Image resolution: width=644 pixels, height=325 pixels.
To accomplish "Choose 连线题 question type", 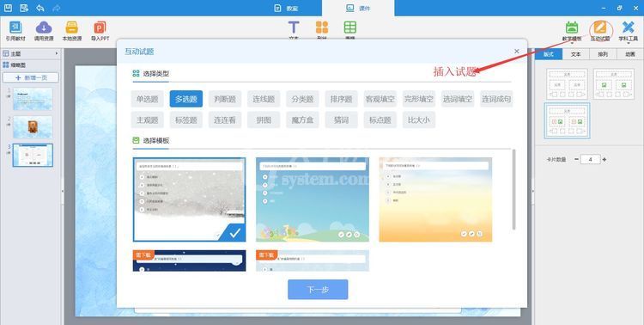I will 264,99.
